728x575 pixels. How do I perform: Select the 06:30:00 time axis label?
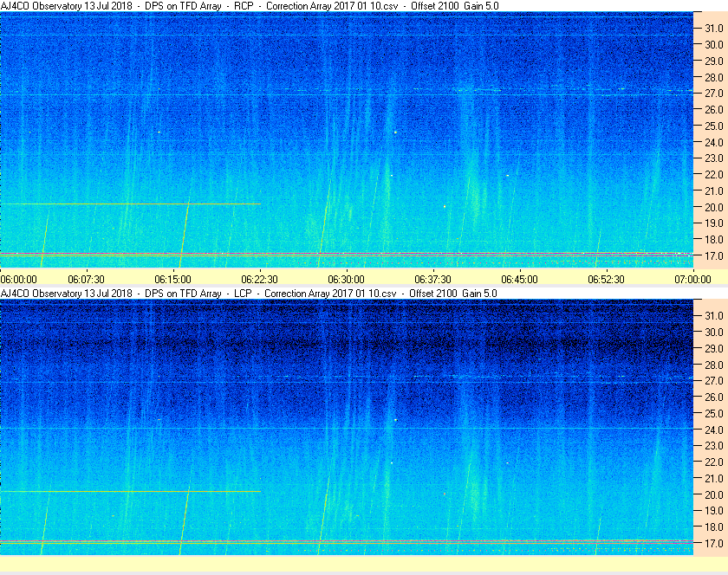tap(346, 280)
